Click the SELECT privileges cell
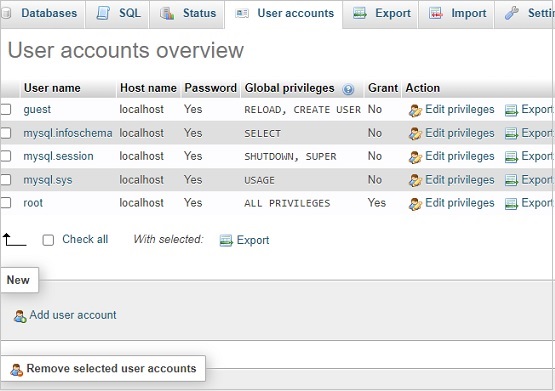The height and width of the screenshot is (391, 555). pos(263,133)
